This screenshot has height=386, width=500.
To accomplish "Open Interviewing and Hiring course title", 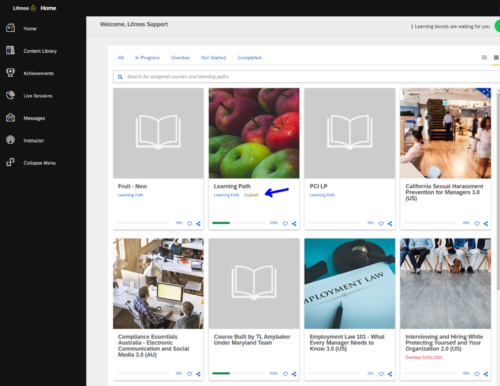I will click(444, 343).
